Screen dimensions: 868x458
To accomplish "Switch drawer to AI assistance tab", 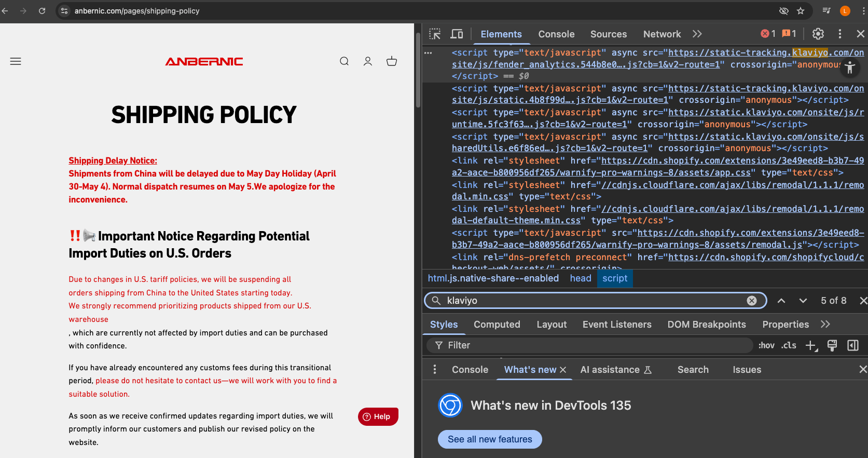I will (x=615, y=370).
